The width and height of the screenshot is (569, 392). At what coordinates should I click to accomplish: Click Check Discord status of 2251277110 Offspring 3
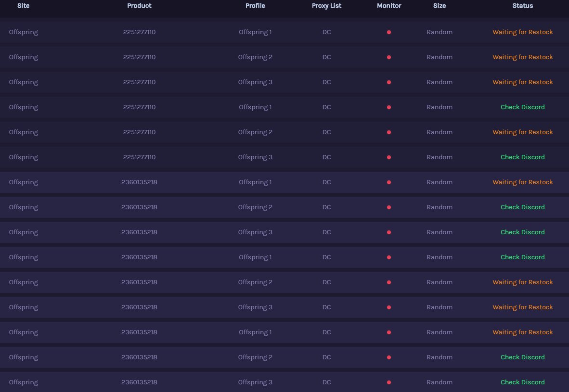coord(523,157)
